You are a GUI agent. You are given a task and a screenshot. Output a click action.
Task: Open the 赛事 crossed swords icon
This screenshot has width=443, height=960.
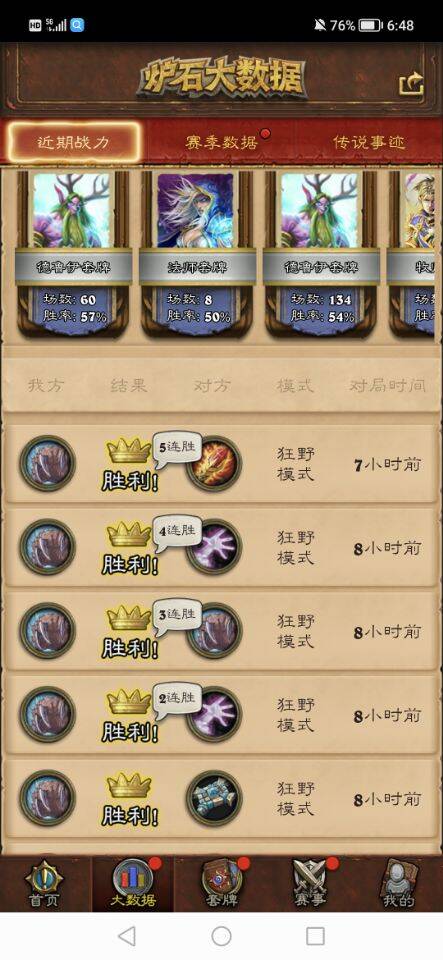(x=310, y=883)
